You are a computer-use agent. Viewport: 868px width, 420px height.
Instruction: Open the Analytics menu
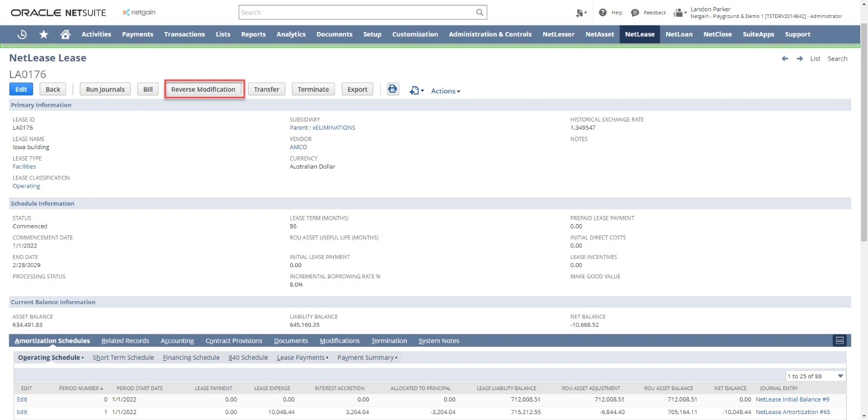(291, 34)
